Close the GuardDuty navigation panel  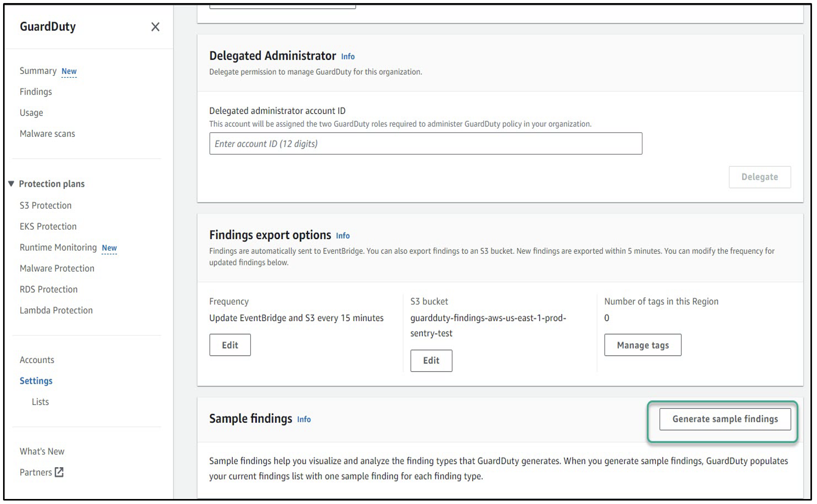click(x=155, y=27)
